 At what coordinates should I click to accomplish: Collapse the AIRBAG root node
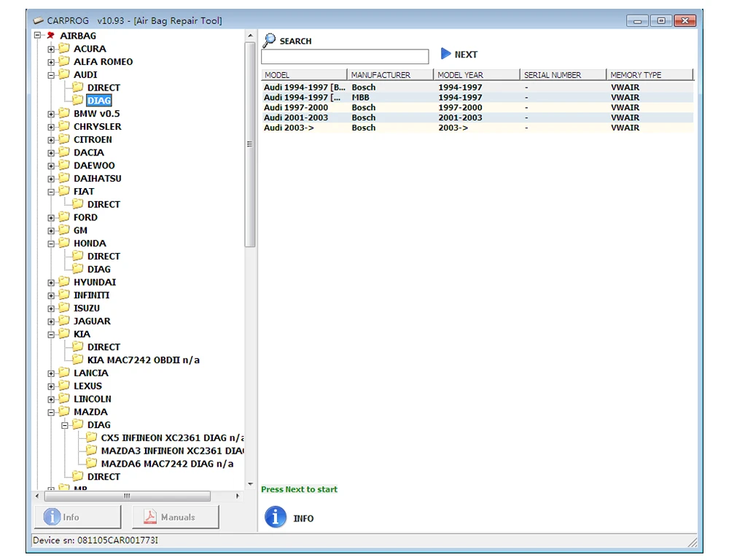pos(38,35)
